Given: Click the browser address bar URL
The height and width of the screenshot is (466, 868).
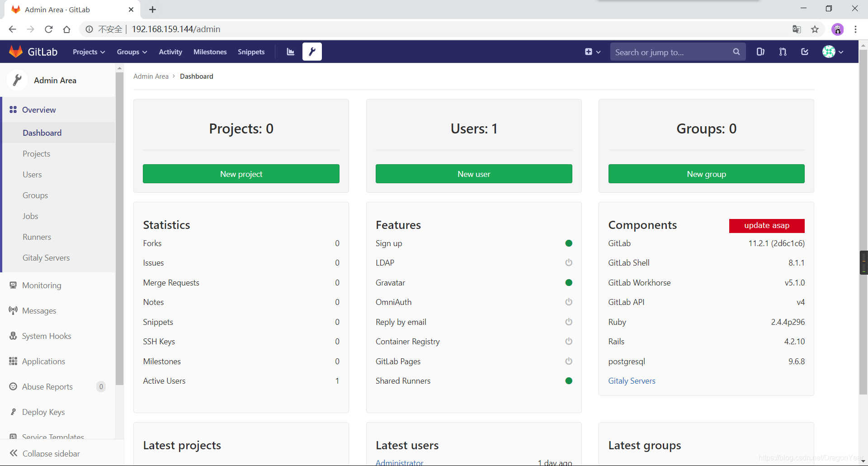Looking at the screenshot, I should [x=176, y=29].
